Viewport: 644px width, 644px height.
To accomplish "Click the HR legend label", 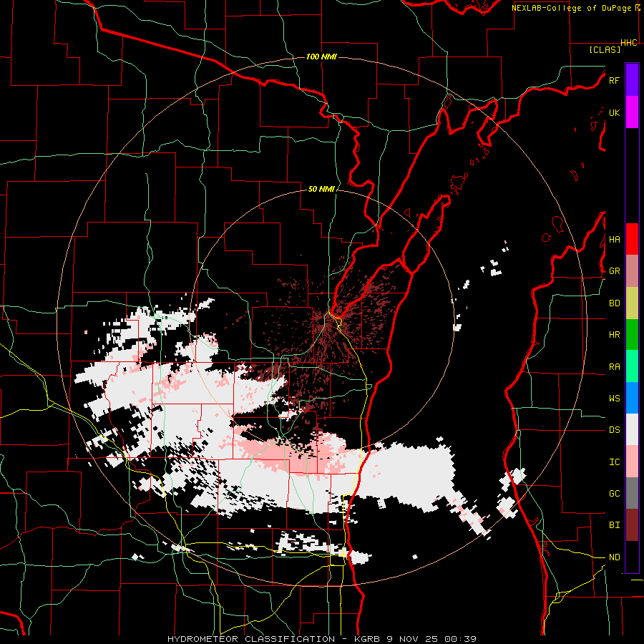I will [614, 335].
